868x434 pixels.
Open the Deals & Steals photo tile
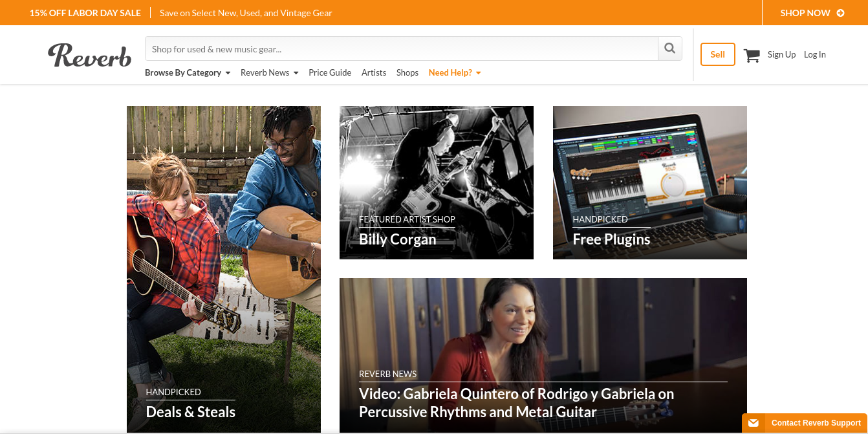[x=224, y=270]
